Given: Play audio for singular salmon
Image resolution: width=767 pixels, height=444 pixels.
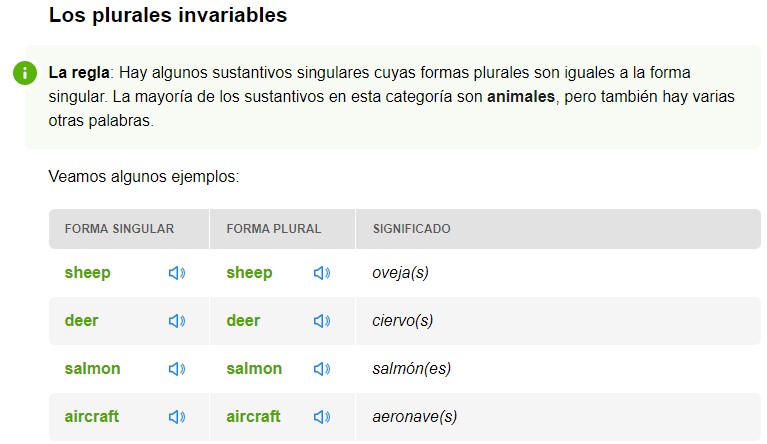Looking at the screenshot, I should click(177, 369).
